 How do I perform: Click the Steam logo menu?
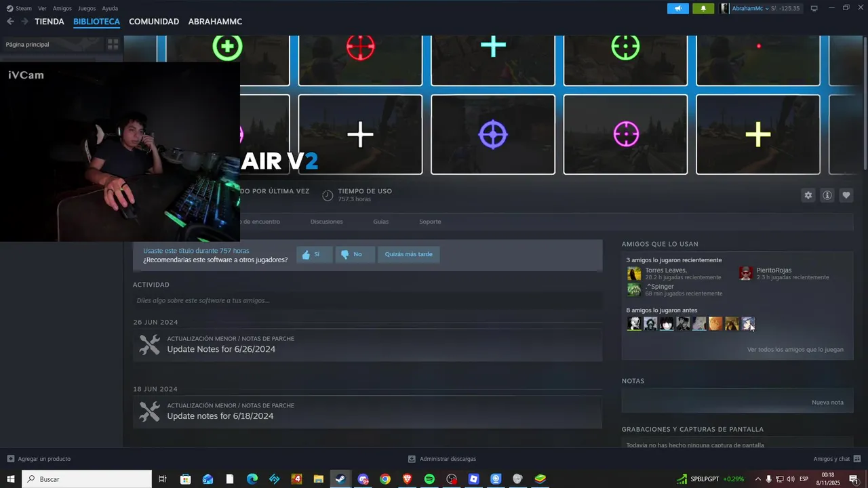click(x=19, y=8)
